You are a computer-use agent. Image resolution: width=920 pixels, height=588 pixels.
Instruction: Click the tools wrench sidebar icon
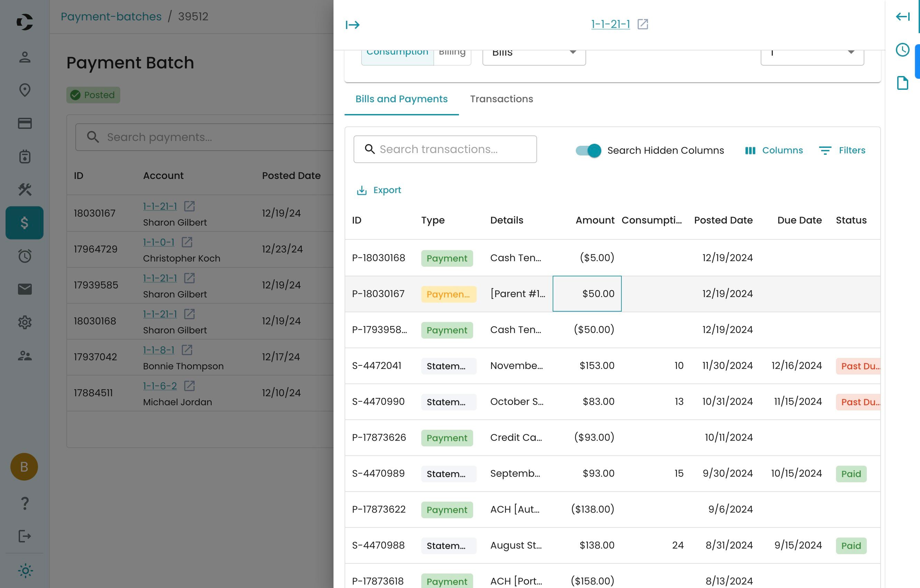tap(25, 189)
